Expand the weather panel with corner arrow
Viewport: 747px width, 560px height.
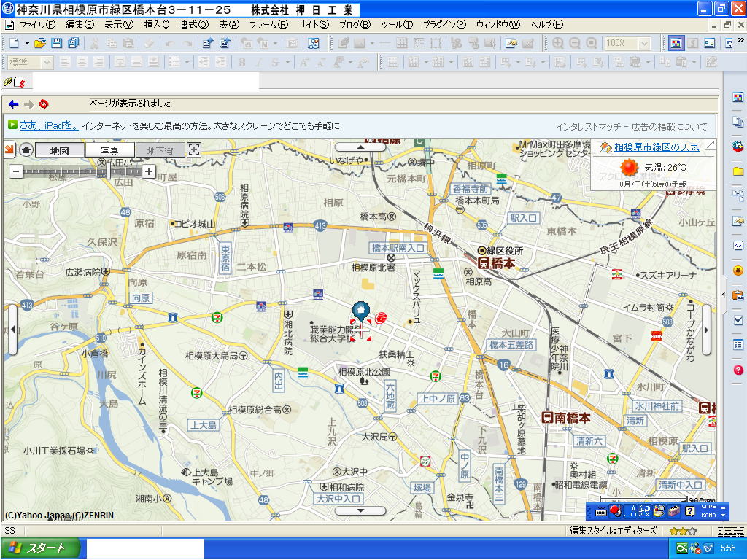[710, 145]
